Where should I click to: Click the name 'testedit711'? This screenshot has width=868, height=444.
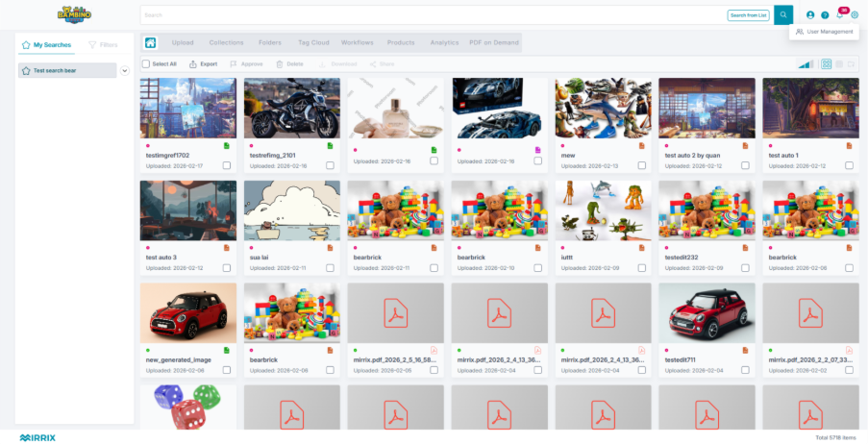pos(681,359)
